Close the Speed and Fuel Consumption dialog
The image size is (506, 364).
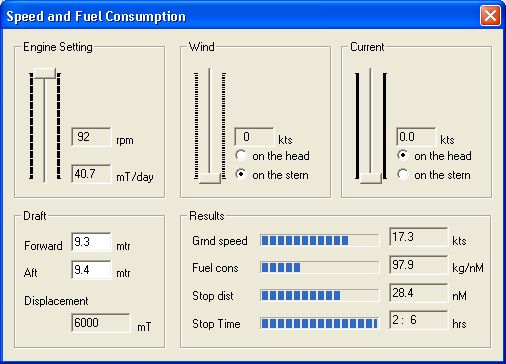[490, 16]
